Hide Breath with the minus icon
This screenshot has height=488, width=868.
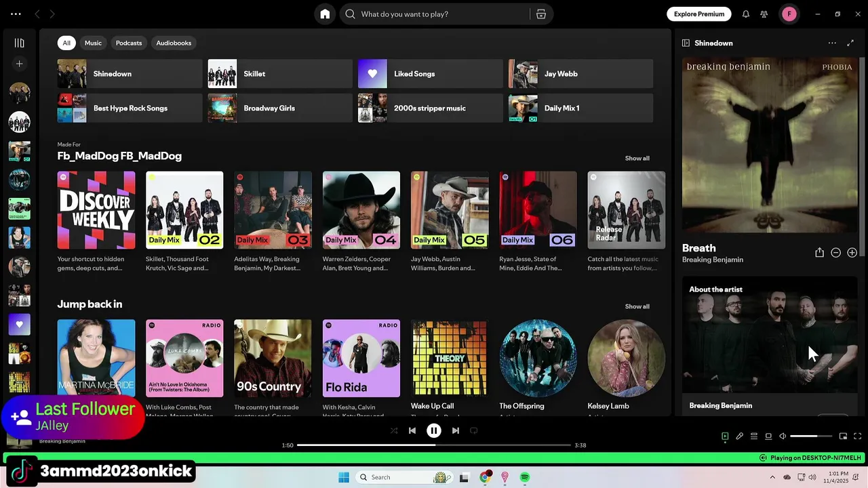pos(835,252)
